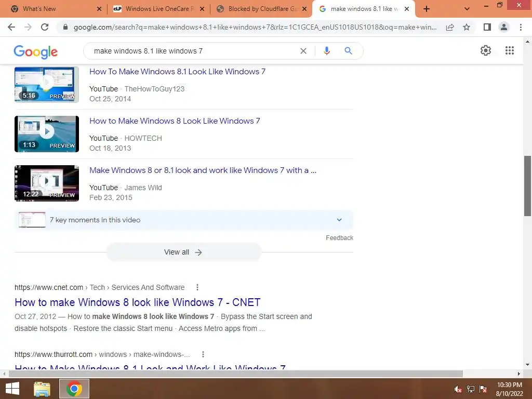Click the vertical scrollbar up arrow
Screen dimensions: 532x399
(527, 42)
